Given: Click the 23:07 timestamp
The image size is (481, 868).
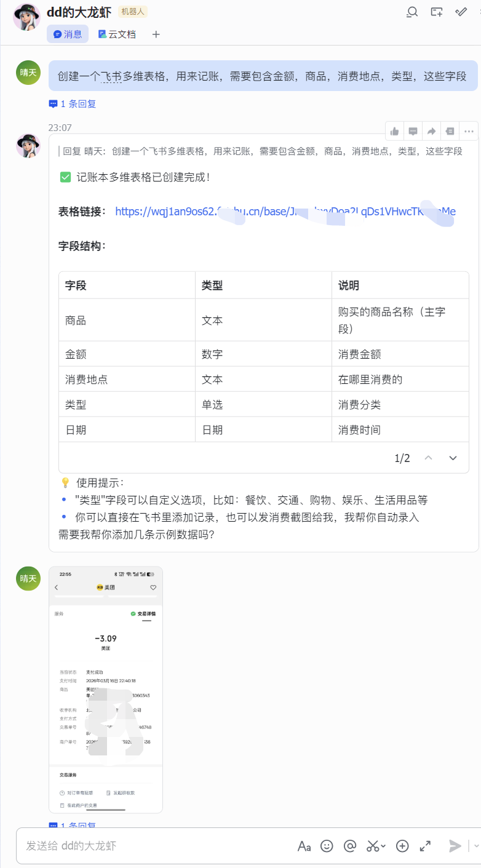Looking at the screenshot, I should (60, 128).
